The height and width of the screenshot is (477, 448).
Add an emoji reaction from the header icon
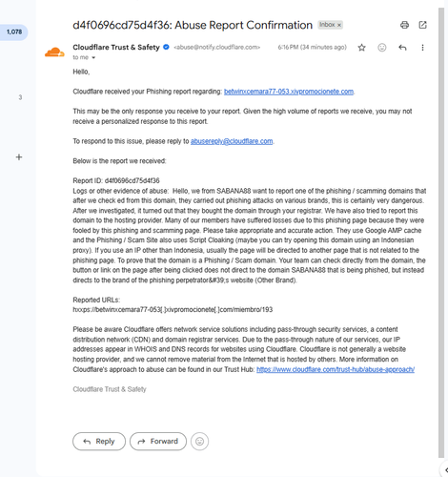[x=382, y=48]
